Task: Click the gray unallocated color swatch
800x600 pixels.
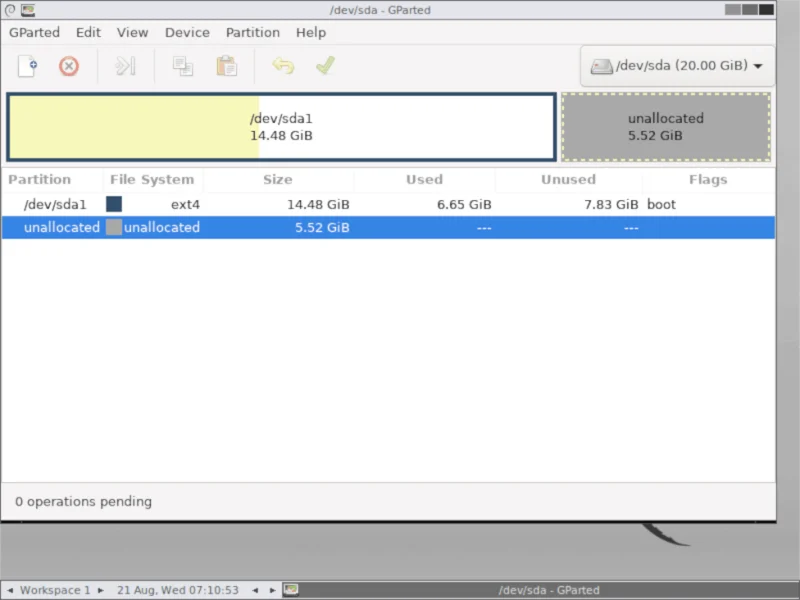Action: coord(114,227)
